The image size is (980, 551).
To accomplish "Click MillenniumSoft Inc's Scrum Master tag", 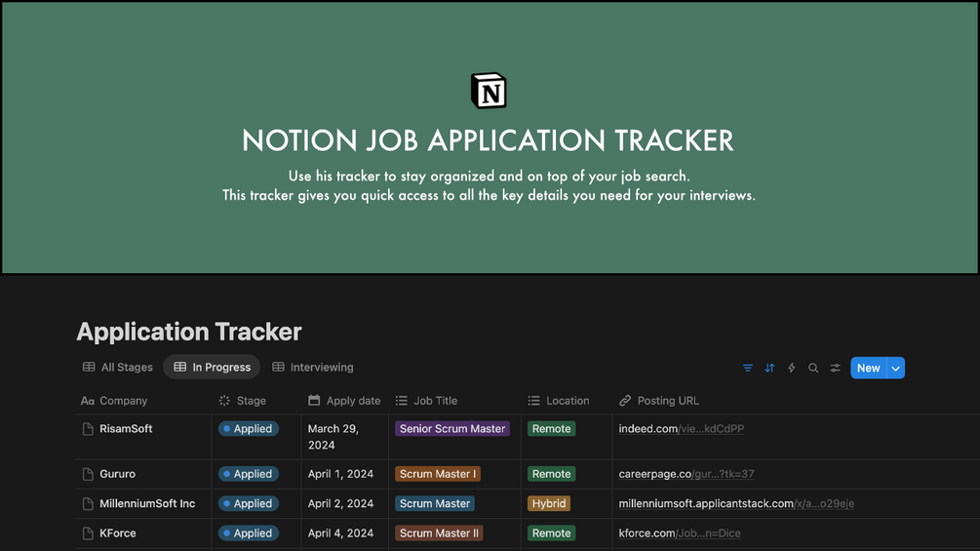I will point(434,503).
